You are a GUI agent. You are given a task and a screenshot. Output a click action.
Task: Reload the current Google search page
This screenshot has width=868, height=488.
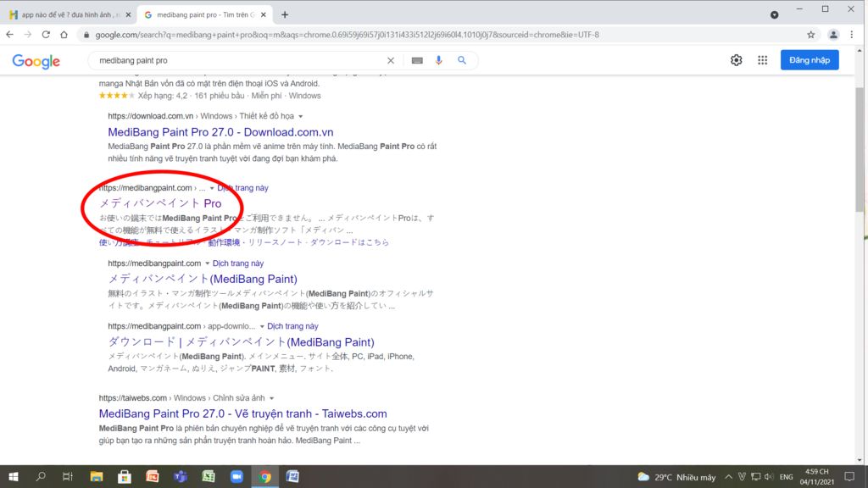(x=46, y=34)
